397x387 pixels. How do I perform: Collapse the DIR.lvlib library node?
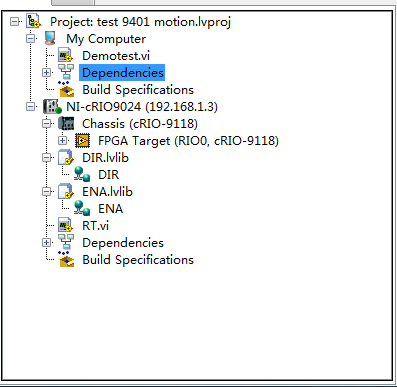(46, 157)
